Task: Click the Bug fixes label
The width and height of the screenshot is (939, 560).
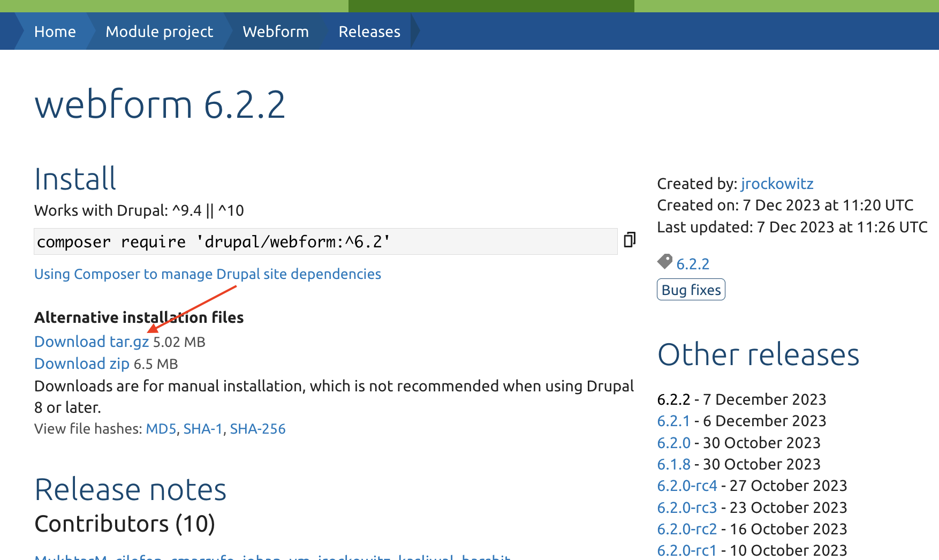Action: 691,290
